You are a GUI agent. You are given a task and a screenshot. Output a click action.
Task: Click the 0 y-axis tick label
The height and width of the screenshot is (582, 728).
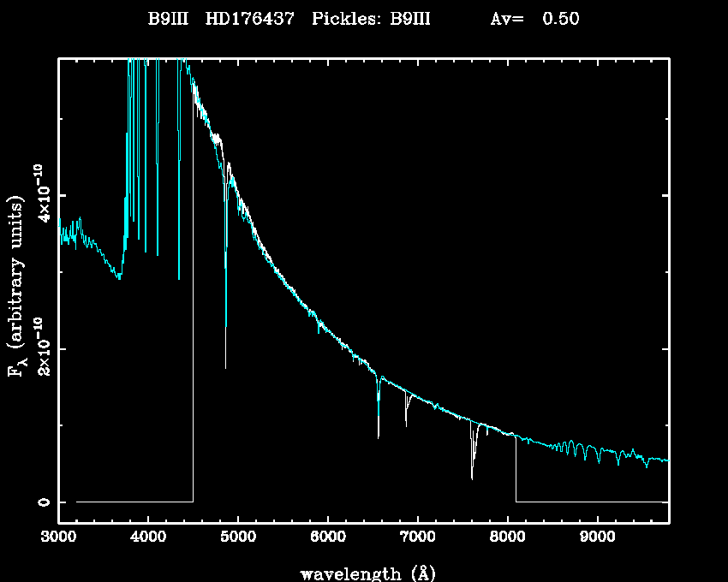pos(45,502)
